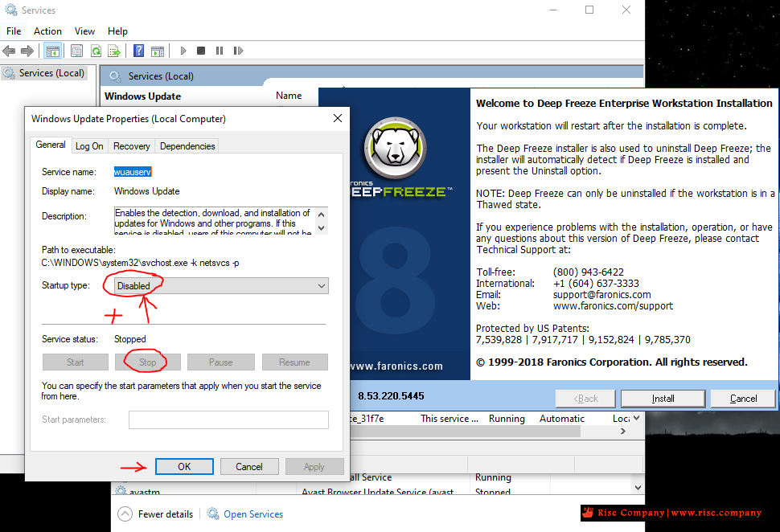
Task: Click the avastm service row gear icon
Action: 121,491
